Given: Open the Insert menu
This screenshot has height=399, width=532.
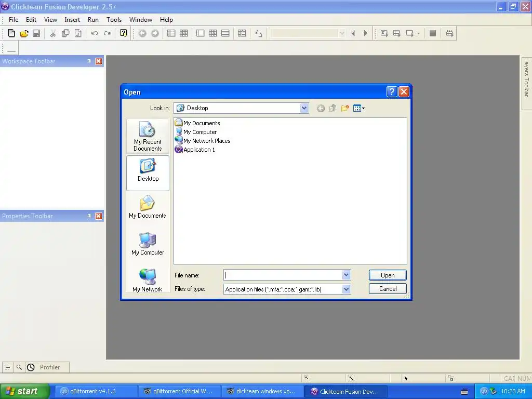Looking at the screenshot, I should click(72, 20).
